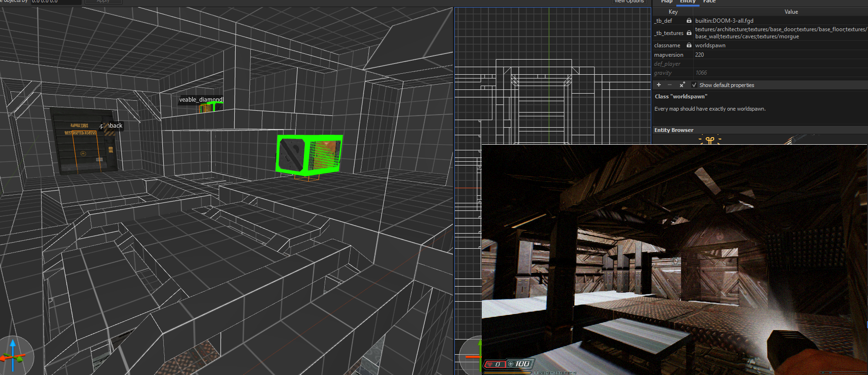Select the gravity value 1066
Viewport: 868px width, 375px height.
781,73
